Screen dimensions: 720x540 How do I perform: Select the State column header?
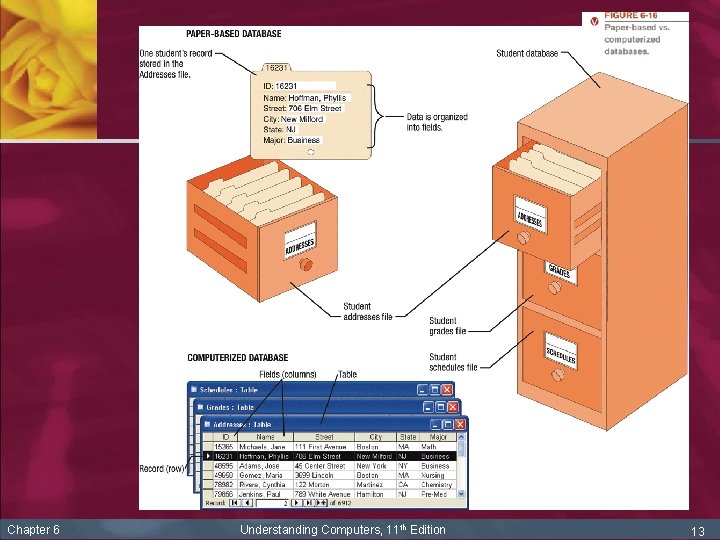pyautogui.click(x=408, y=437)
